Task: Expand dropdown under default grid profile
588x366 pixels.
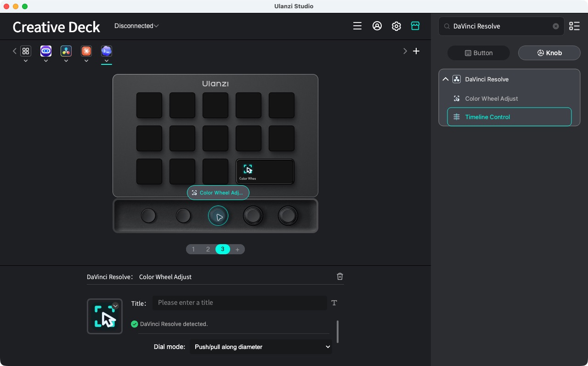Action: [26, 61]
